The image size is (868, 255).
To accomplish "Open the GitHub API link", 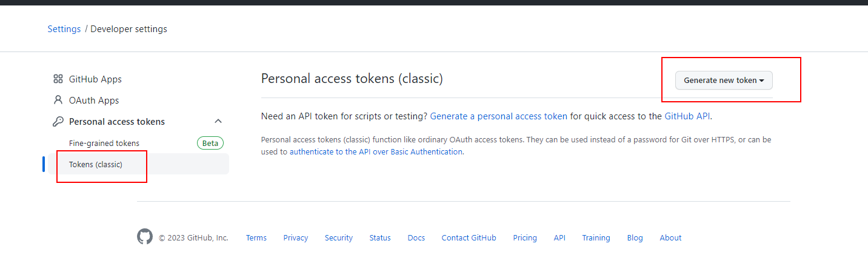I will click(687, 116).
